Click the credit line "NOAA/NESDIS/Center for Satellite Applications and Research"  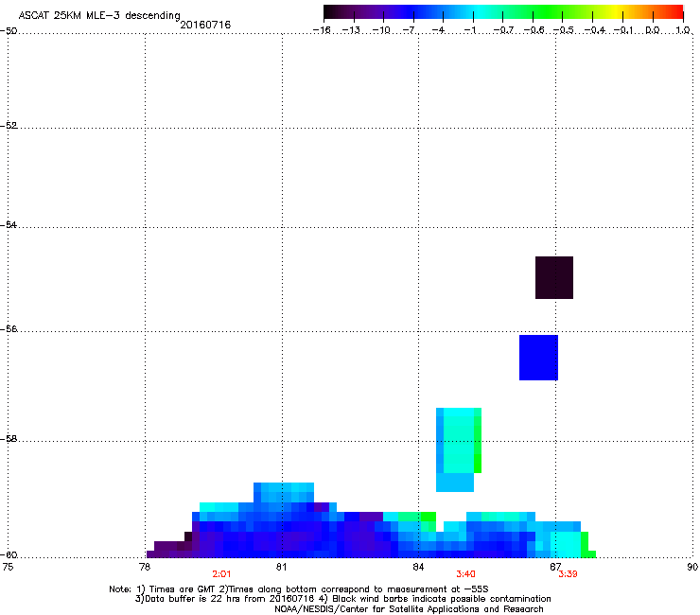point(409,608)
